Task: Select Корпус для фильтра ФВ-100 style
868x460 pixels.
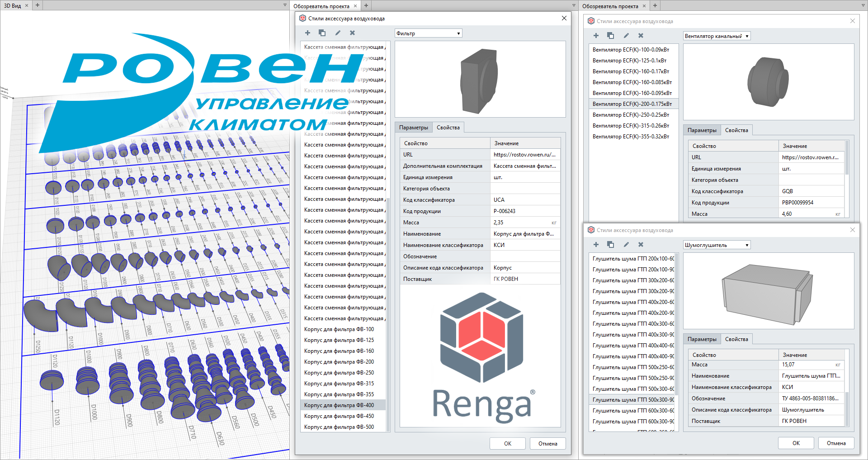Action: click(x=343, y=329)
